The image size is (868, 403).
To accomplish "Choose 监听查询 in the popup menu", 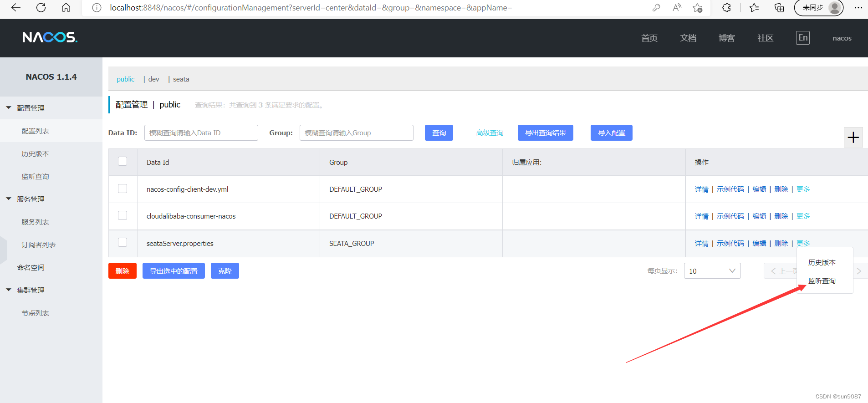I will pyautogui.click(x=822, y=281).
